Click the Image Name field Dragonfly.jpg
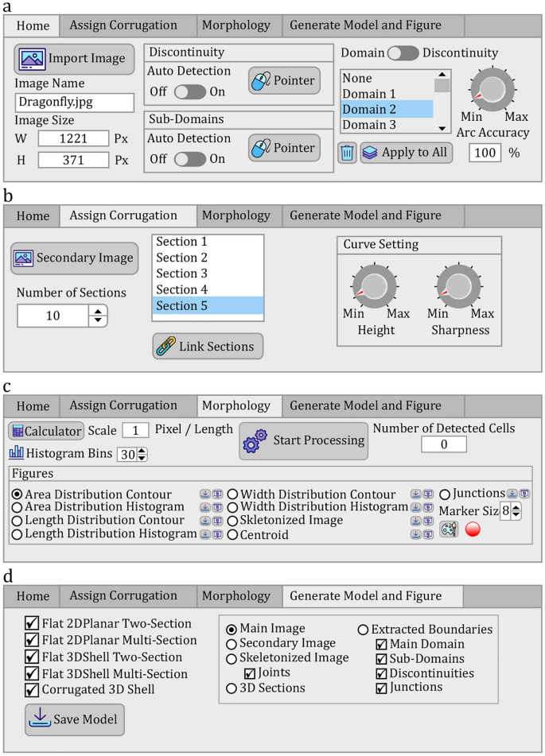The image size is (545, 756). point(74,103)
